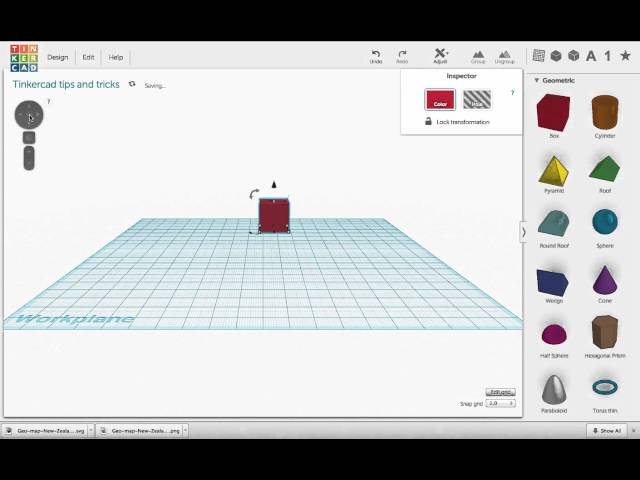Click the Undo button
The width and height of the screenshot is (640, 480).
[376, 56]
